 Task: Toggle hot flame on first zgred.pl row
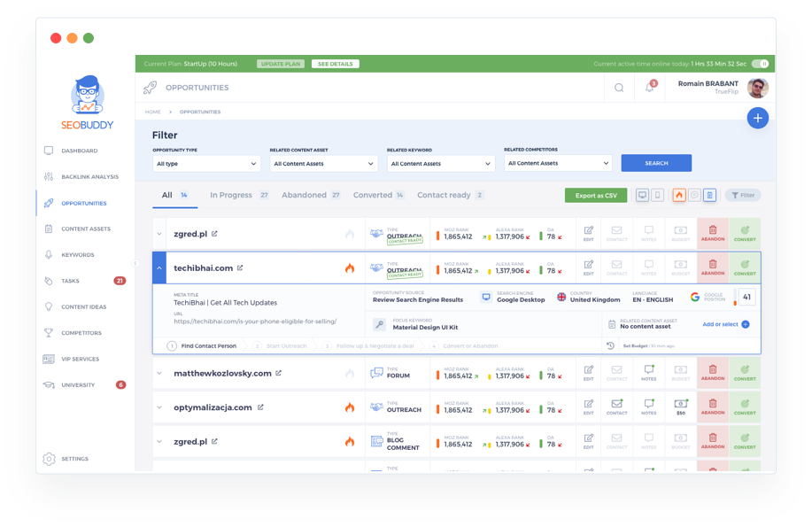(x=350, y=234)
